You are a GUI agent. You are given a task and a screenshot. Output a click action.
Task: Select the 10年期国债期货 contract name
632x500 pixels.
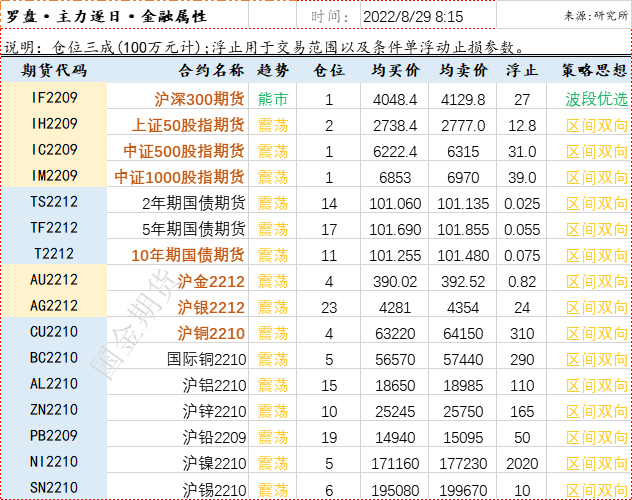[188, 255]
